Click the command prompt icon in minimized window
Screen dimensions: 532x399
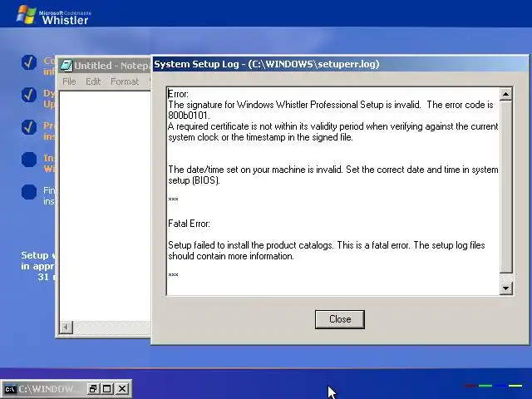(9, 389)
